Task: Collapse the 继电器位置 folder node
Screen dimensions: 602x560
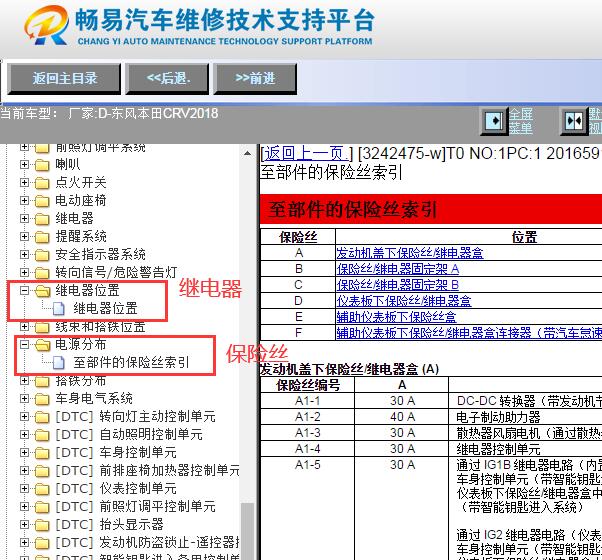Action: click(x=24, y=291)
